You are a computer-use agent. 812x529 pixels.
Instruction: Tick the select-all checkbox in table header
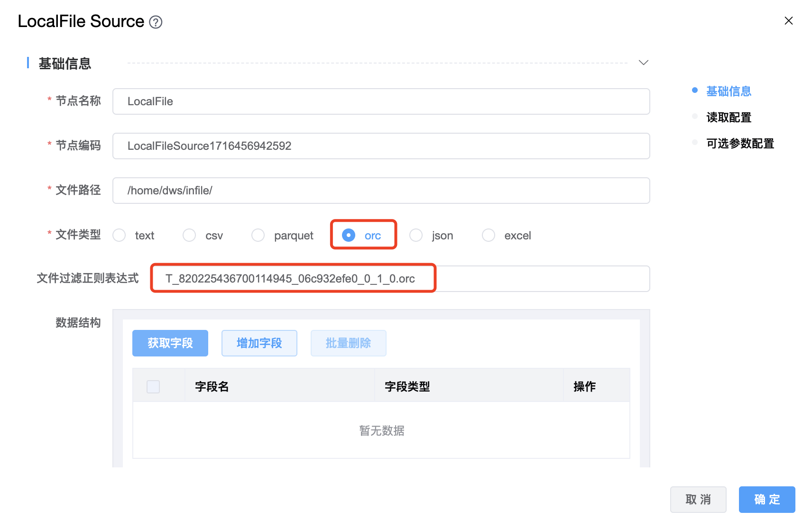point(153,386)
